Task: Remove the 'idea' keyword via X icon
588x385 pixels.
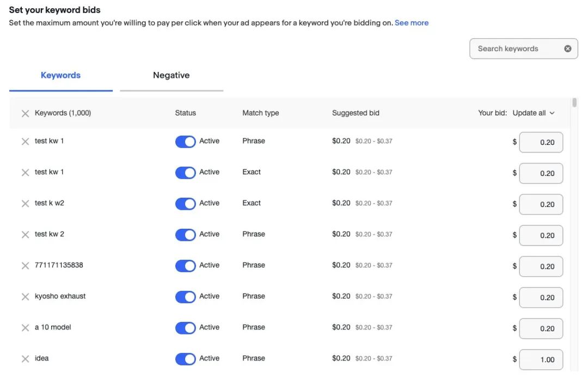Action: [x=25, y=359]
